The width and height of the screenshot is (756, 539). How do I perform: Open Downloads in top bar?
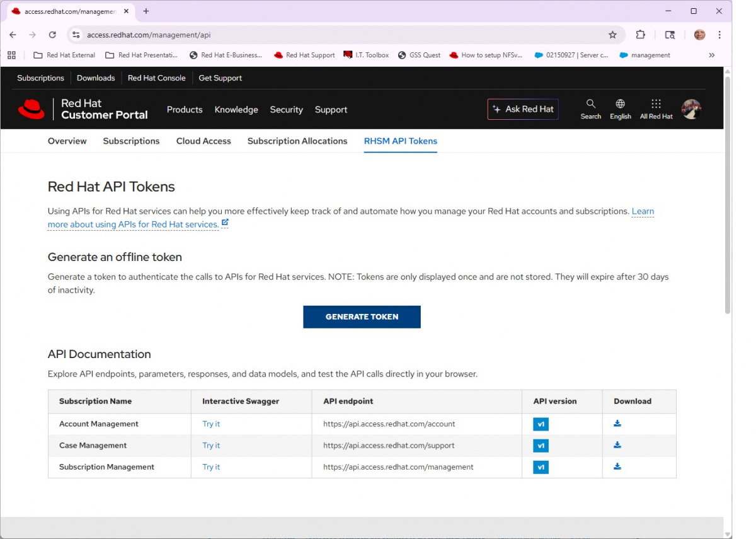[x=96, y=78]
